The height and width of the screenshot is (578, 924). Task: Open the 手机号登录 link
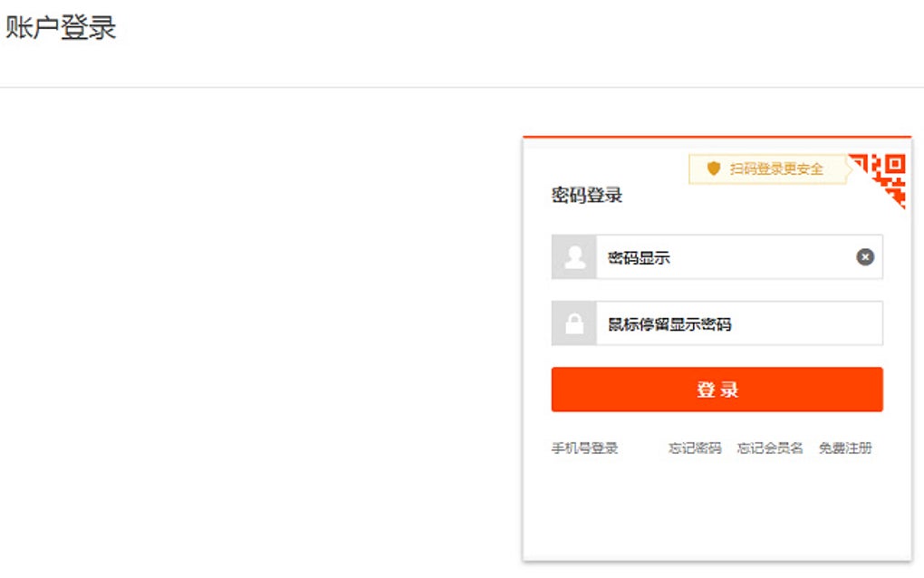coord(584,448)
